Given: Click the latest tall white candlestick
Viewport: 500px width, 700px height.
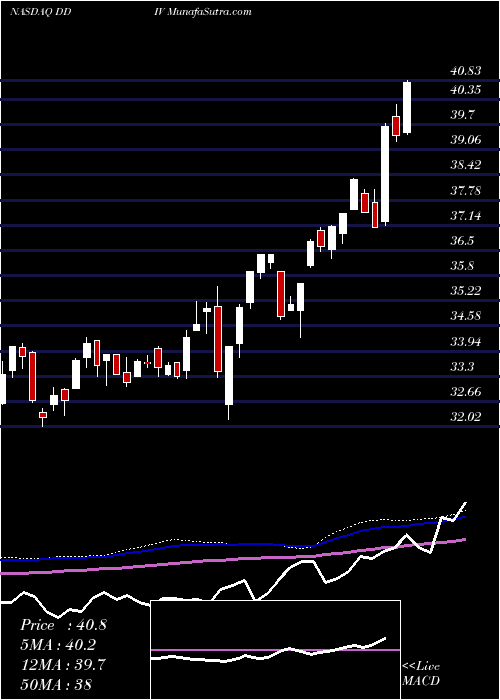Looking at the screenshot, I should point(407,108).
